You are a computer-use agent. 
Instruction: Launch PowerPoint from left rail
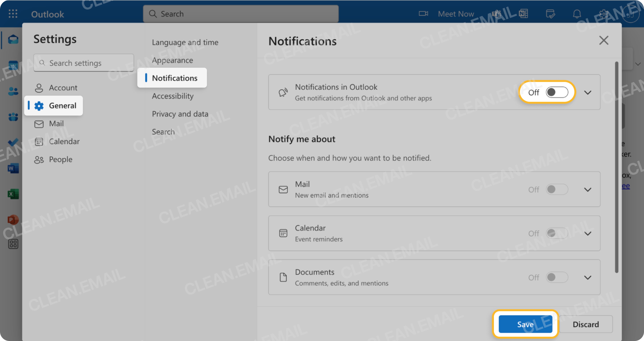pos(13,220)
